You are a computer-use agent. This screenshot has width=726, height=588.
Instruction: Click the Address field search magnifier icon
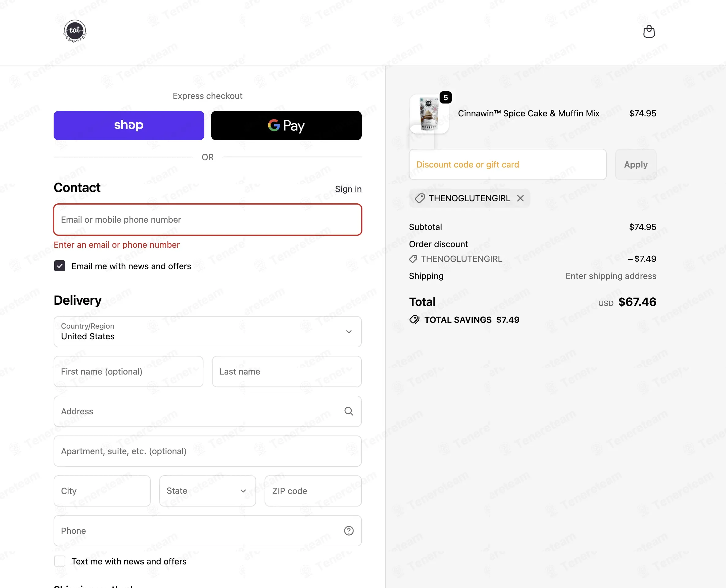(349, 411)
